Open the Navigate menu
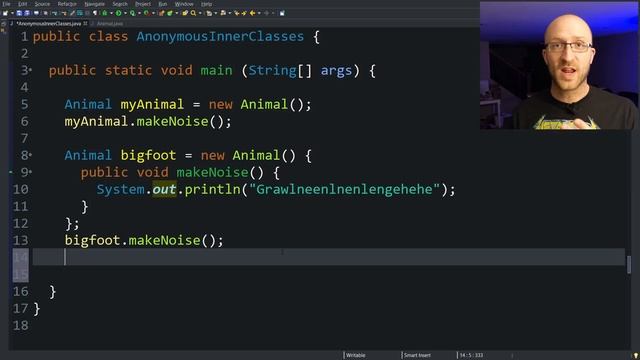 94,4
